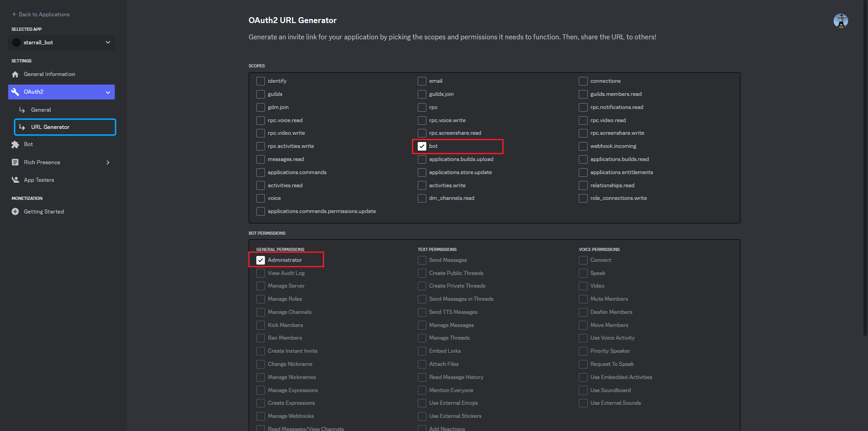Tick the applications.builds.upload scope checkbox
The image size is (868, 431).
[x=422, y=159]
